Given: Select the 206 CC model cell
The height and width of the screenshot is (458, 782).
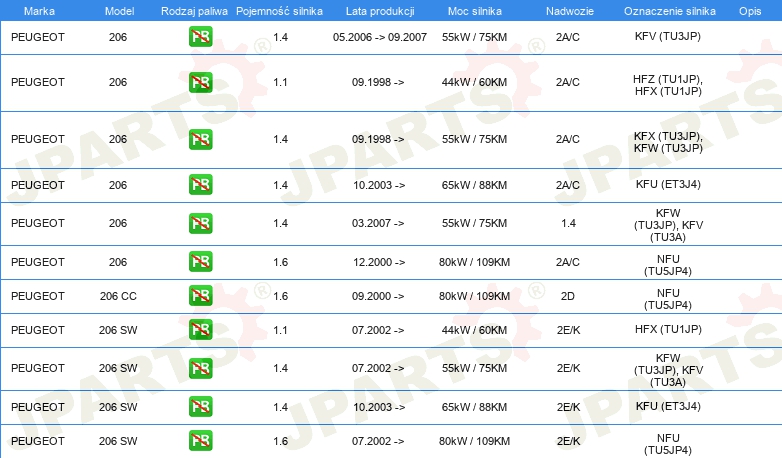Looking at the screenshot, I should 118,296.
